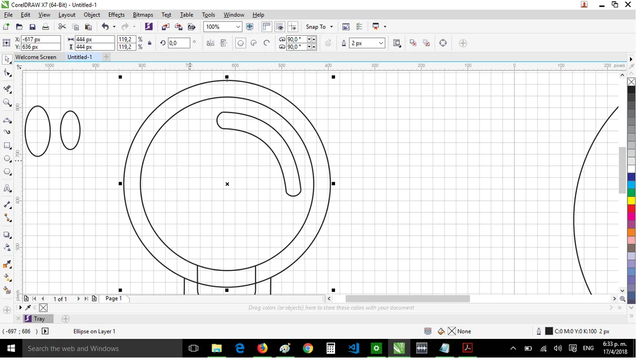Click the Paste icon
The image size is (644, 363).
pyautogui.click(x=88, y=27)
